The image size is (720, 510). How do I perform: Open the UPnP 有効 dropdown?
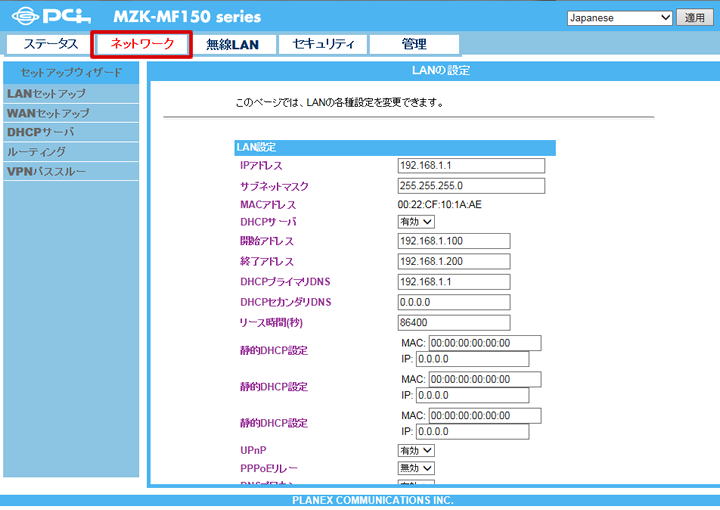pos(416,450)
